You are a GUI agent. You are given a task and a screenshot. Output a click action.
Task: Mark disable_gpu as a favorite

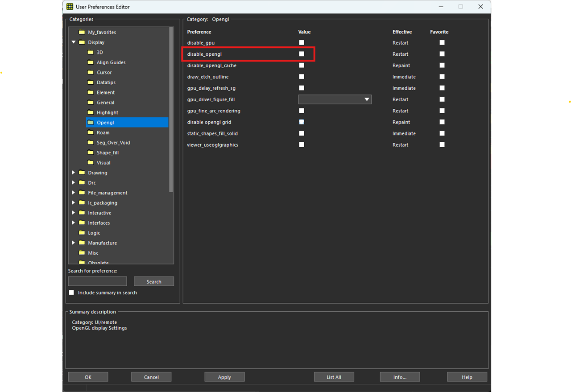click(x=442, y=42)
